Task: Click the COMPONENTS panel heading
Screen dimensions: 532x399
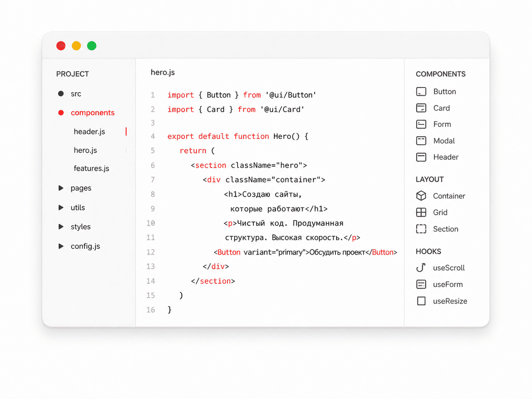Action: (x=441, y=74)
